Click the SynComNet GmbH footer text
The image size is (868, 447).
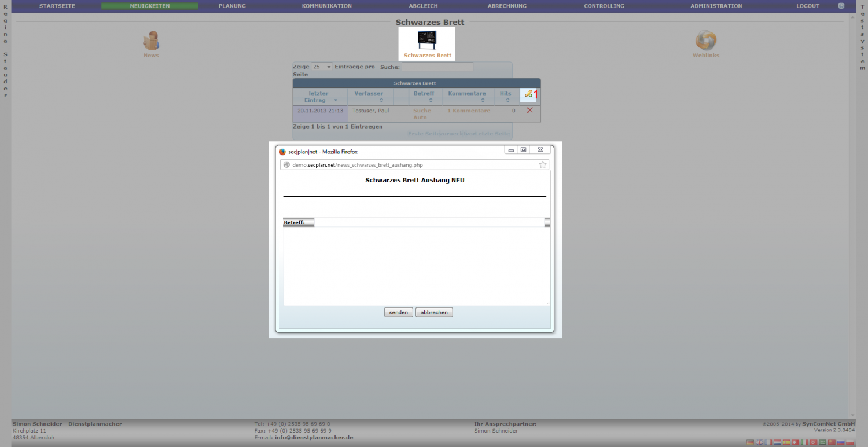tap(829, 424)
